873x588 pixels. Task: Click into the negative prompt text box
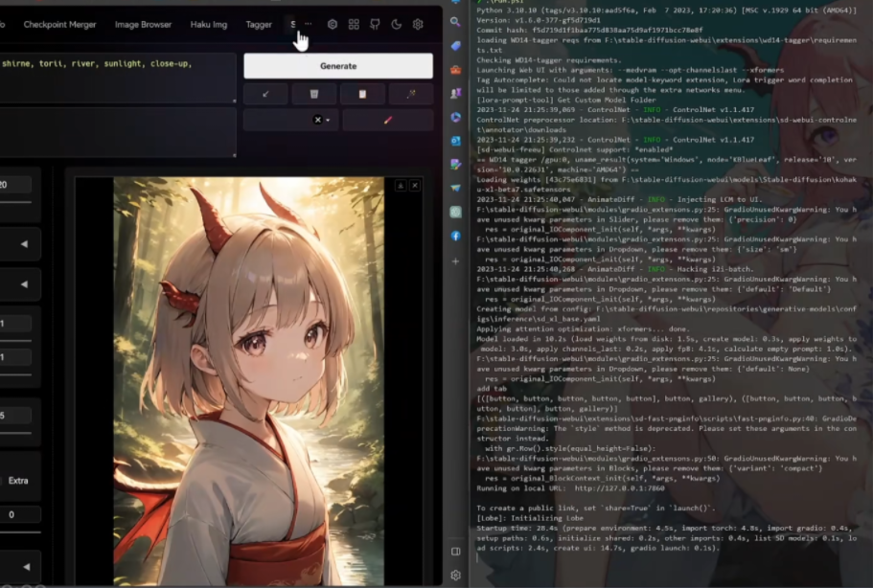(118, 132)
